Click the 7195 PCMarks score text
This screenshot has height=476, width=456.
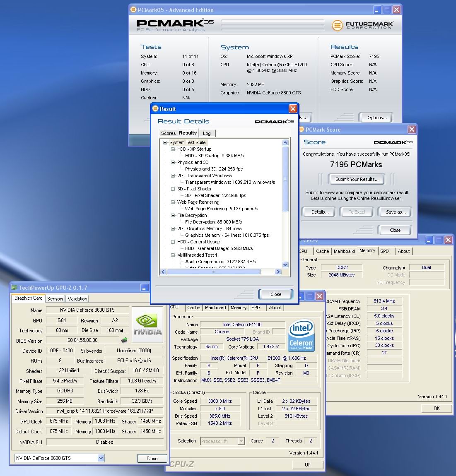356,165
